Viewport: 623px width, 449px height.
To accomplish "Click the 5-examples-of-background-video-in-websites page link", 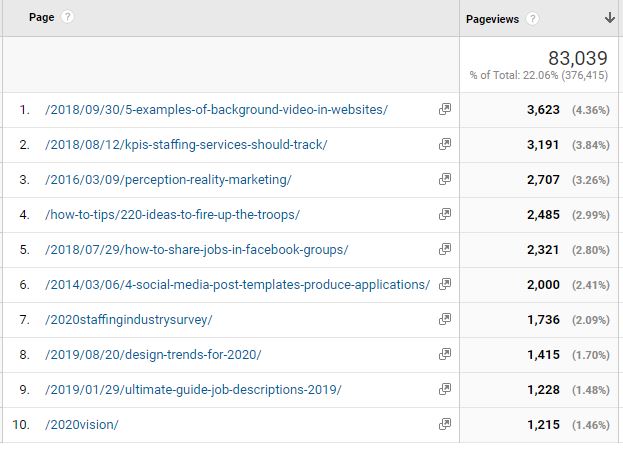I will [x=217, y=110].
